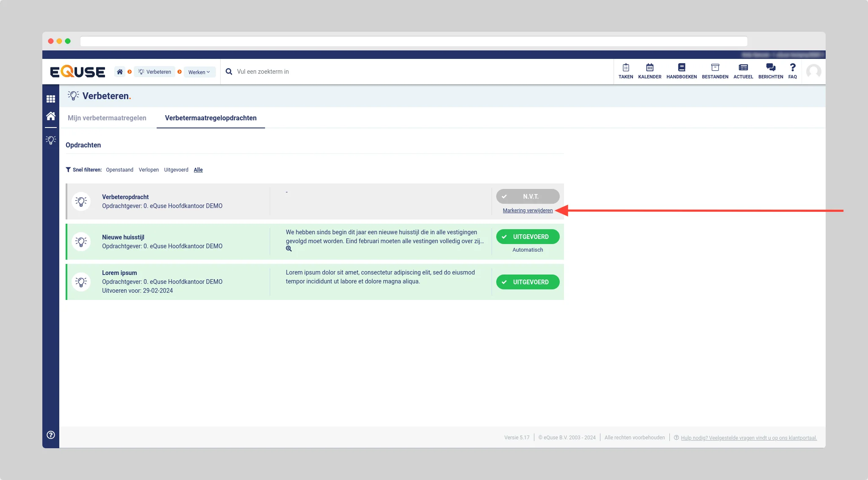Filter assignments by Verlopen
The height and width of the screenshot is (480, 868).
(x=149, y=170)
